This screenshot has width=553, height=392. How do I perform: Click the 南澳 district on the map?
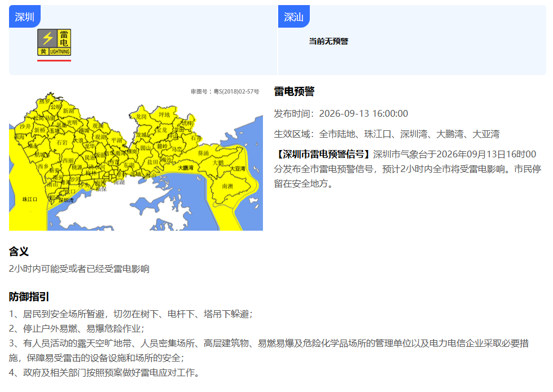coord(227,186)
